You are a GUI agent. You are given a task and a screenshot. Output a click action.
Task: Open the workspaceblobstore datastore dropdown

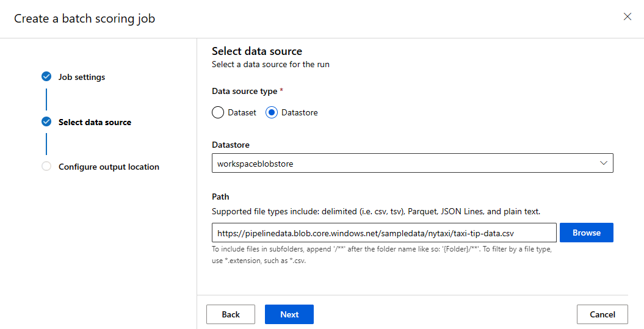click(412, 164)
